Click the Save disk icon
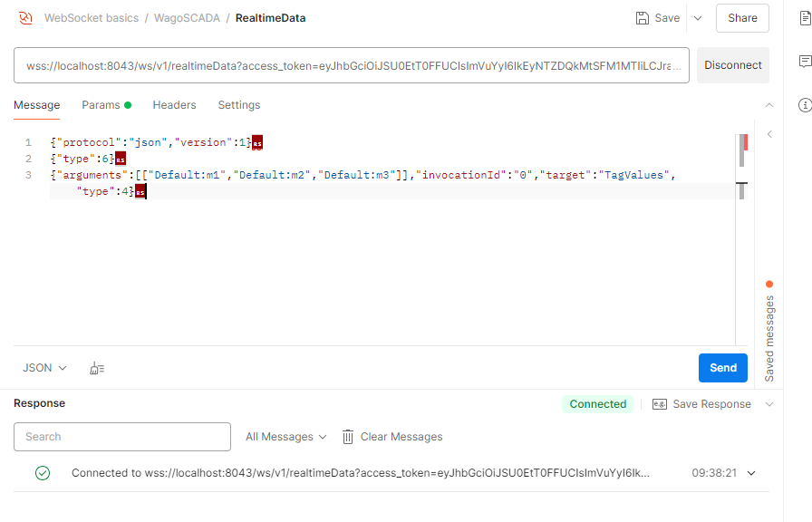This screenshot has height=522, width=812. click(x=643, y=18)
